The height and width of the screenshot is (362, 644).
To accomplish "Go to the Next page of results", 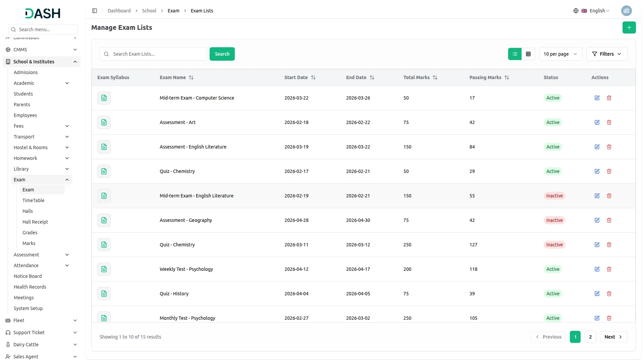I will pyautogui.click(x=613, y=337).
